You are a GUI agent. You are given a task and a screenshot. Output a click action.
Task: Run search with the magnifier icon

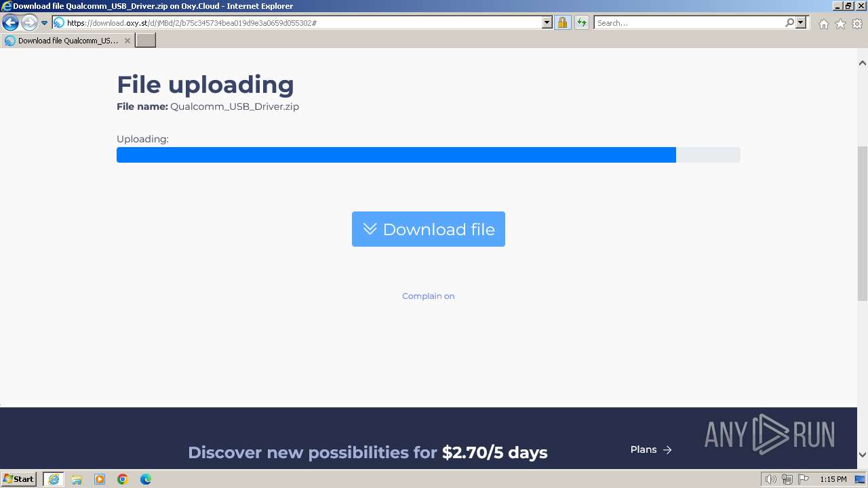tap(789, 23)
